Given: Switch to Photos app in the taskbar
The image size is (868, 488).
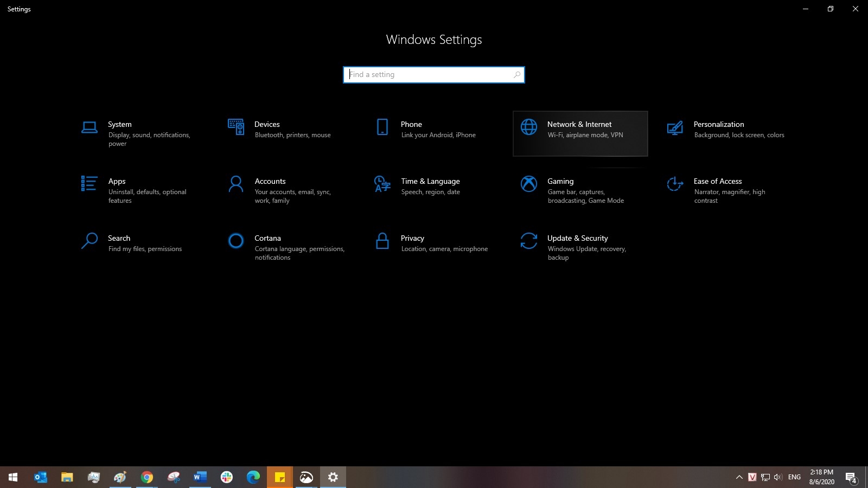Looking at the screenshot, I should point(307,477).
